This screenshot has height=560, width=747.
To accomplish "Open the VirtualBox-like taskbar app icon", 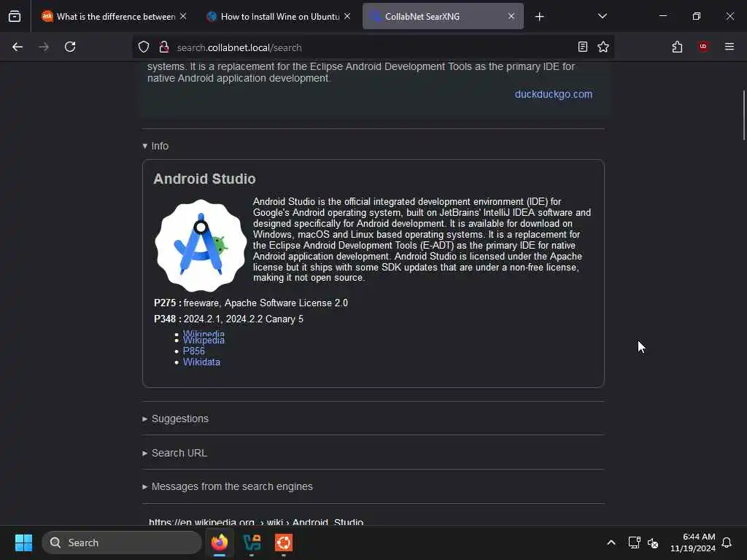I will pyautogui.click(x=252, y=542).
